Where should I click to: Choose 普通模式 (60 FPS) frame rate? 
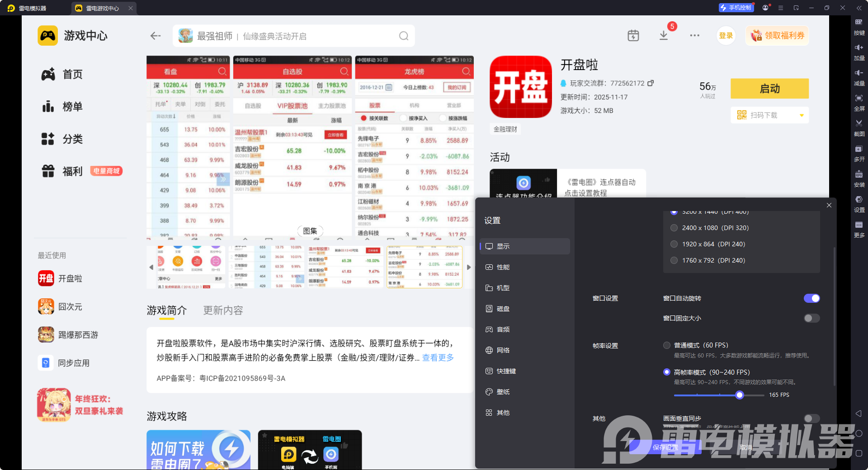(x=667, y=345)
